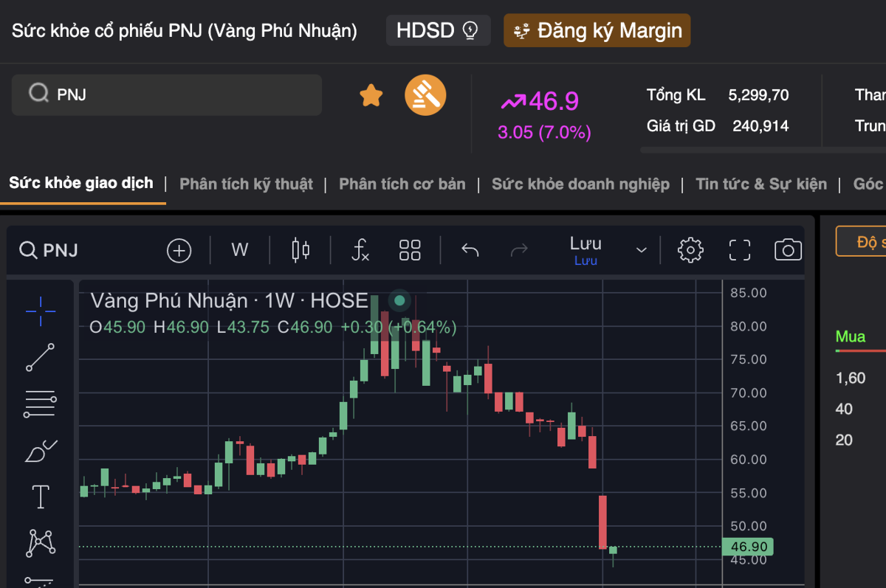Click the redo arrow in chart toolbar
The width and height of the screenshot is (886, 588).
pyautogui.click(x=520, y=250)
